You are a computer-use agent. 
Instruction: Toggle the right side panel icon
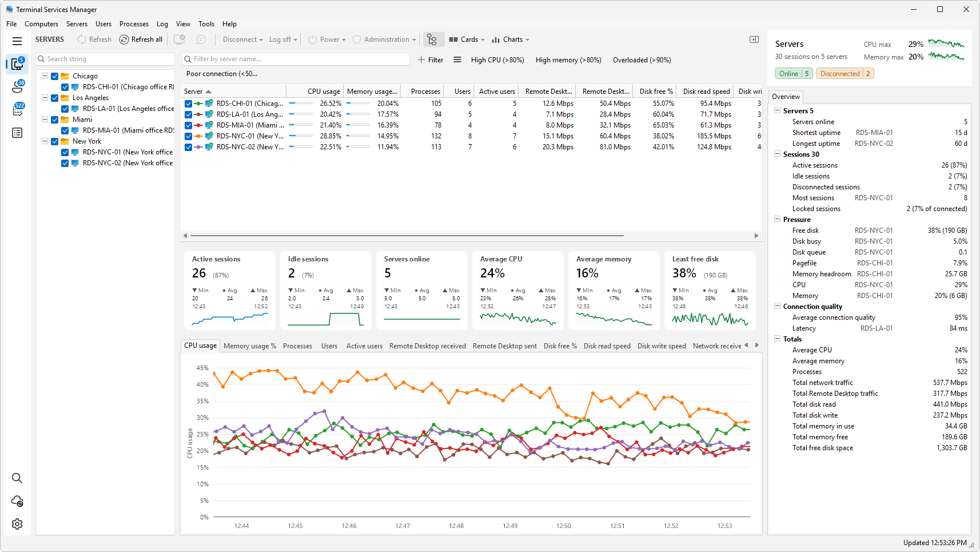click(754, 39)
